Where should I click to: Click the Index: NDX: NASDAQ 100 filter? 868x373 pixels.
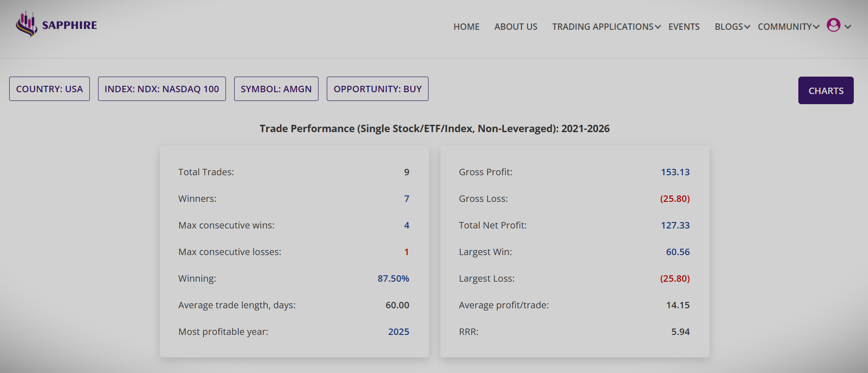point(162,89)
